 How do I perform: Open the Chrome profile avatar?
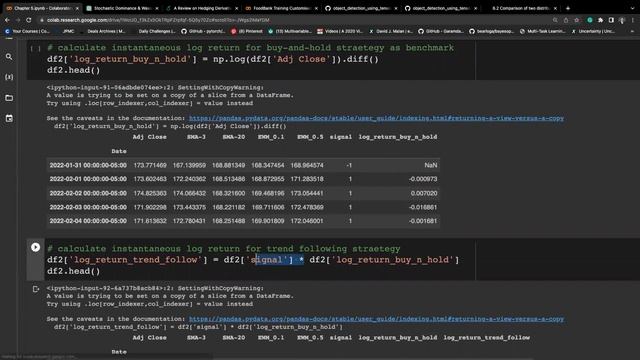(622, 20)
